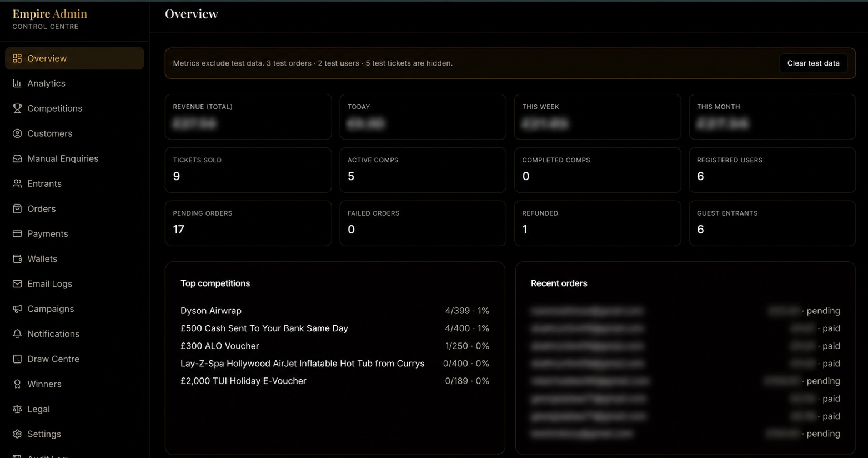Viewport: 868px width, 458px height.
Task: Click the Guest Entrants card
Action: (772, 223)
